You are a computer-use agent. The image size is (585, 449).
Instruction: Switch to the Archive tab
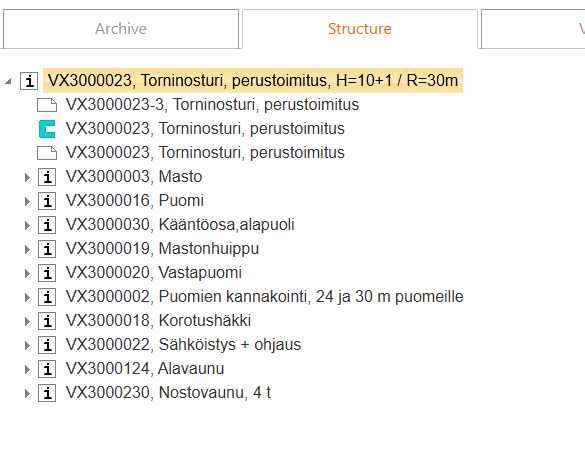(121, 29)
